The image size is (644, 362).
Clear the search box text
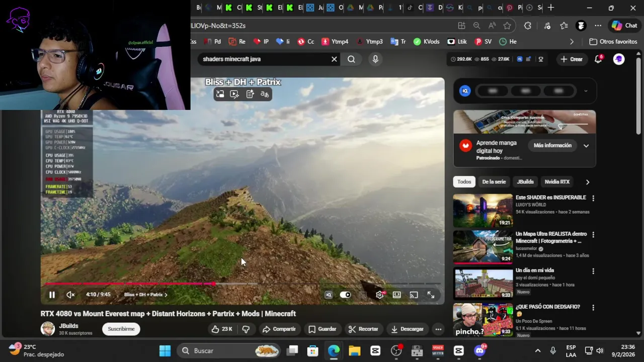point(334,59)
